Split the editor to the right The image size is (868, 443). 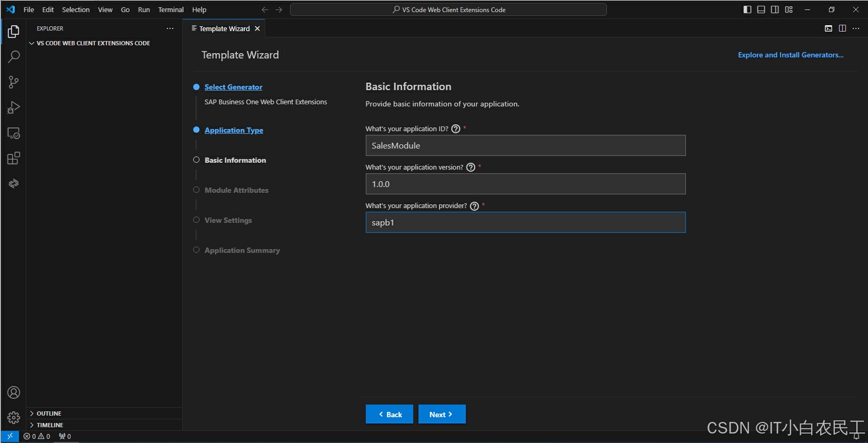842,28
